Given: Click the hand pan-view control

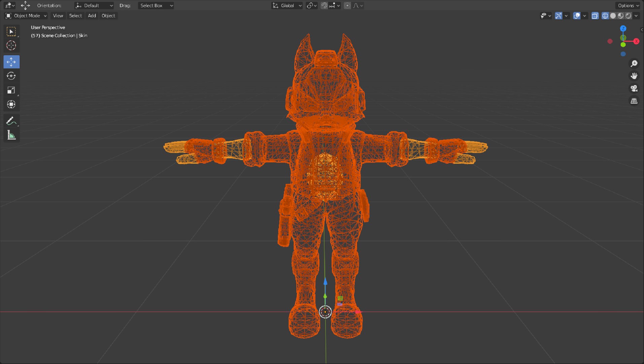Looking at the screenshot, I should coord(634,76).
